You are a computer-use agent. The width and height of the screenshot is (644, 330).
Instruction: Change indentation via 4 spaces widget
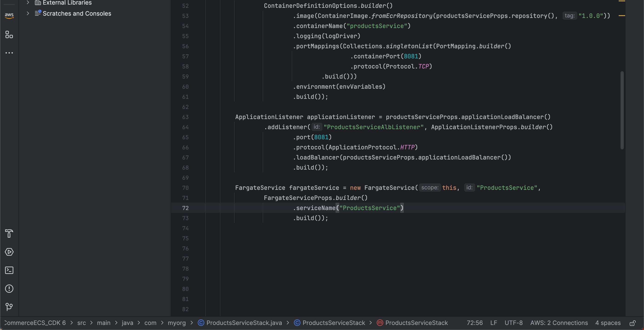point(608,323)
